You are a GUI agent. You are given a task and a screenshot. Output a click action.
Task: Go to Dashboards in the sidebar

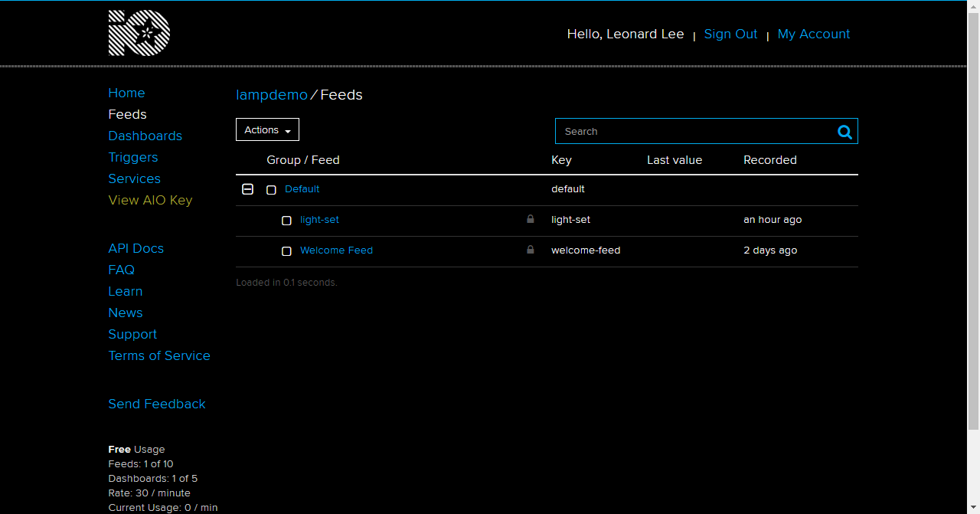[x=145, y=136]
